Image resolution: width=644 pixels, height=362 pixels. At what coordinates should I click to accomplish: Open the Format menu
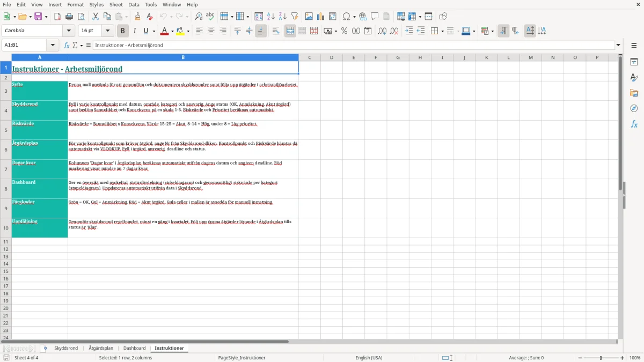[x=76, y=4]
